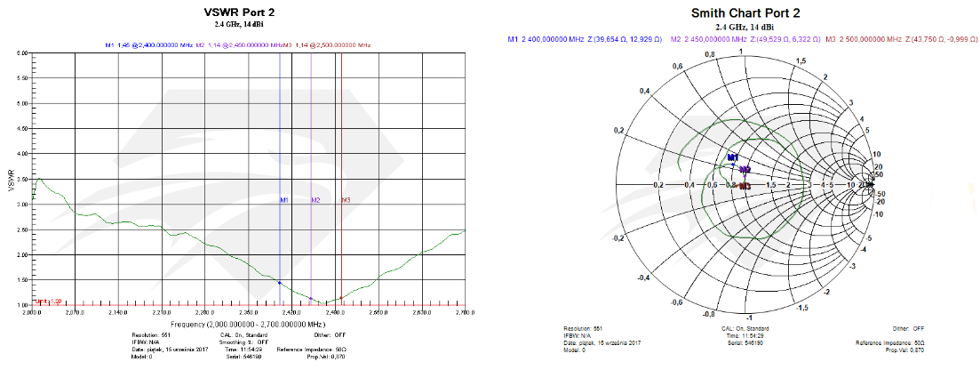This screenshot has width=980, height=386.
Task: Click 'Time: 11:54:29' below the VSWR chart
Action: tap(245, 350)
